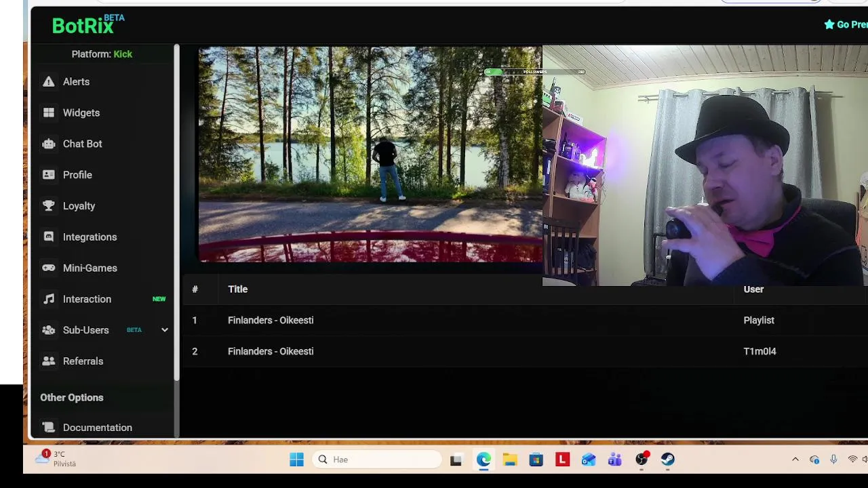Select the Loyalty trophy icon

(x=49, y=206)
